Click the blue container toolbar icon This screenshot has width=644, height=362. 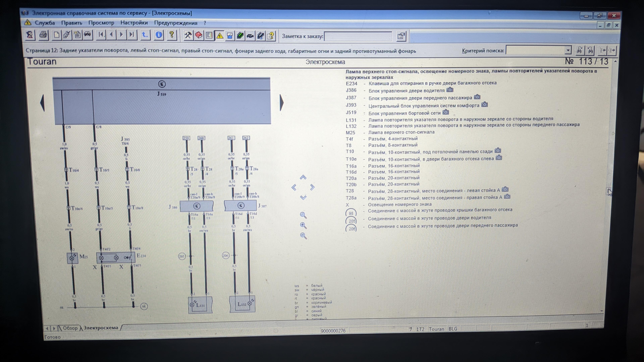point(230,36)
